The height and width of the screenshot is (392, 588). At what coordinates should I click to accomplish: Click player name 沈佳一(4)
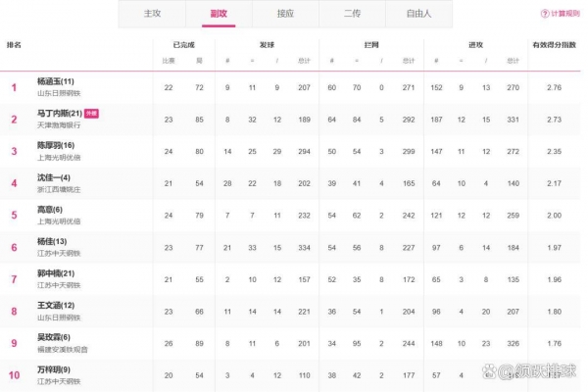pos(54,176)
